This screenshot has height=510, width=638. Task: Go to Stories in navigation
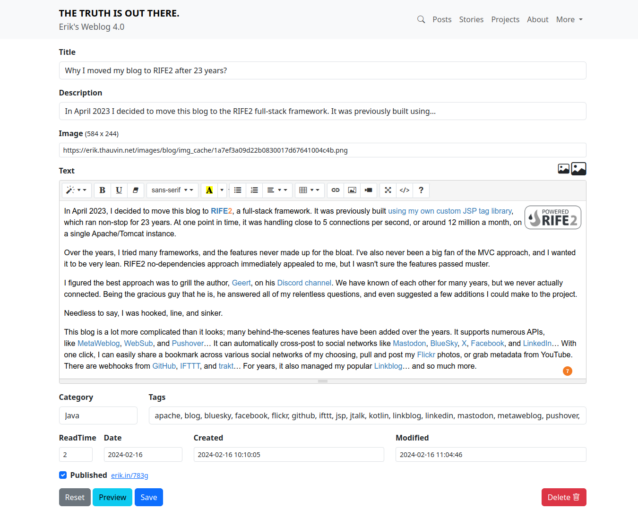click(471, 20)
